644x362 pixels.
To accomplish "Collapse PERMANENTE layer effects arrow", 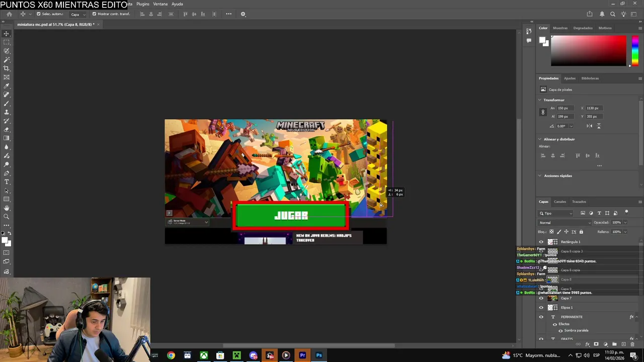I will coord(636,317).
